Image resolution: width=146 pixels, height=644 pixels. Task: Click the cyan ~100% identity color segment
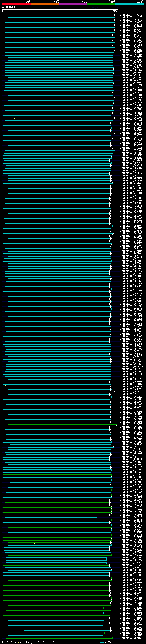tap(130, 4)
